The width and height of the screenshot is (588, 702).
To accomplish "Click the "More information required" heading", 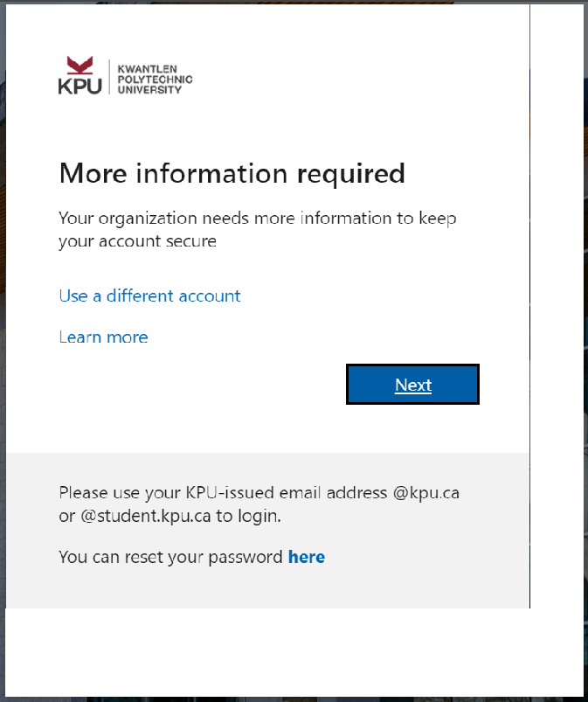I will pos(232,173).
